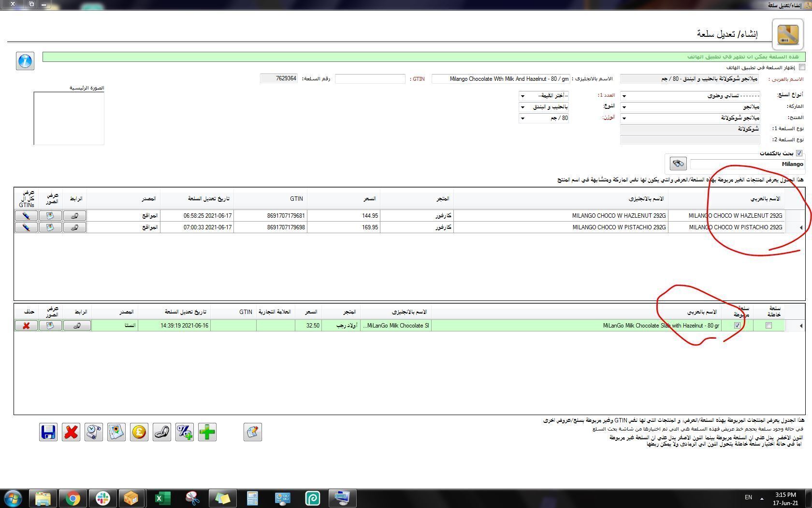The height and width of the screenshot is (508, 812).
Task: Open link button for HAZLENUT 292G row
Action: [x=75, y=216]
